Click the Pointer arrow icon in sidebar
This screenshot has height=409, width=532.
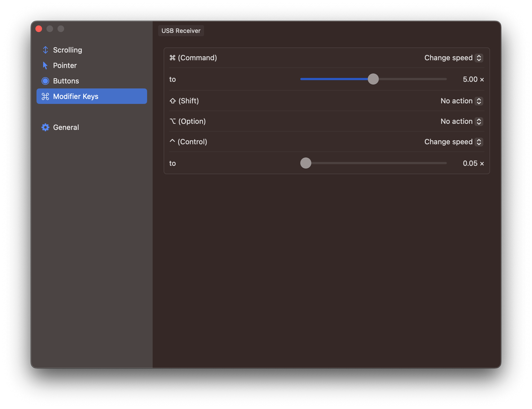click(45, 65)
